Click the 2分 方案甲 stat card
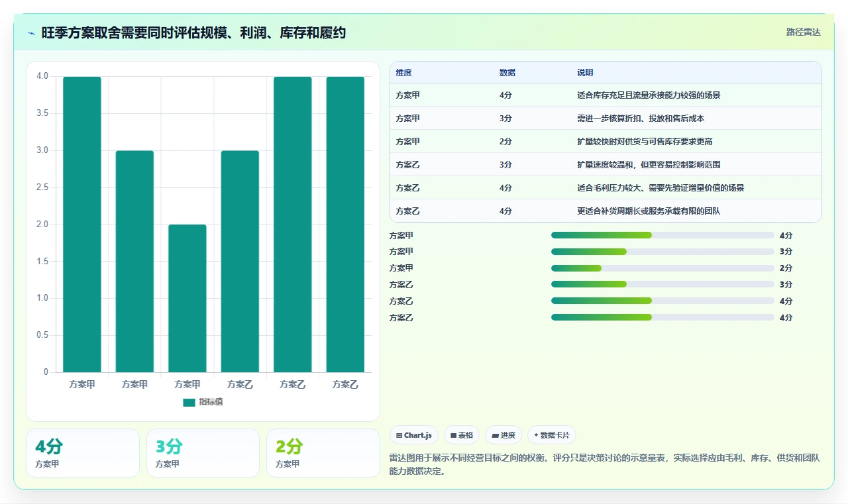This screenshot has width=848, height=504. [x=323, y=453]
